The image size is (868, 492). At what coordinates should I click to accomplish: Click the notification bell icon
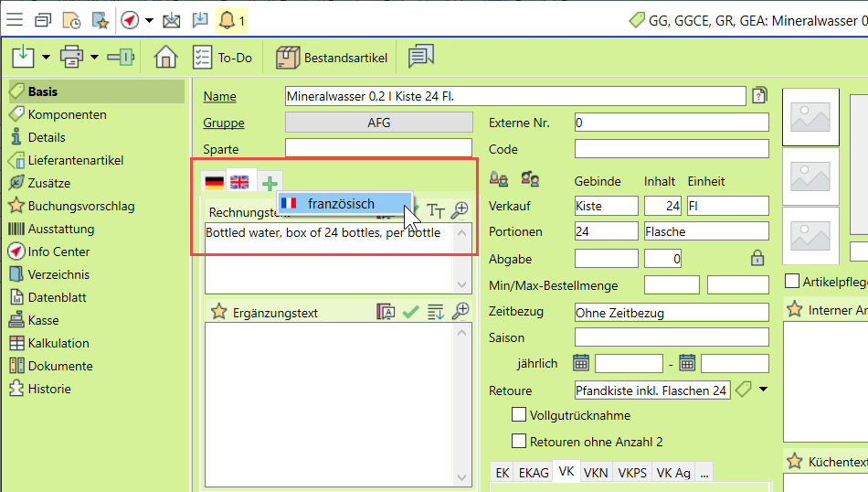(x=227, y=19)
